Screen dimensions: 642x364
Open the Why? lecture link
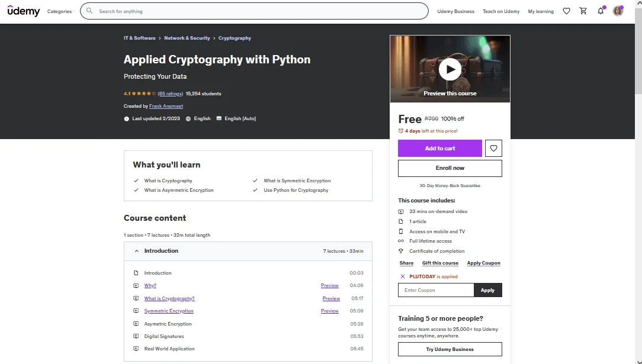[150, 285]
